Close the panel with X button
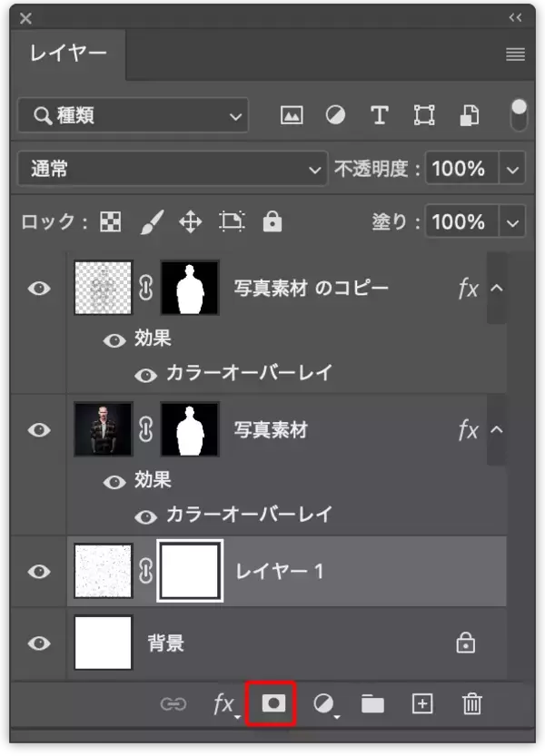The height and width of the screenshot is (756, 545). pyautogui.click(x=25, y=18)
